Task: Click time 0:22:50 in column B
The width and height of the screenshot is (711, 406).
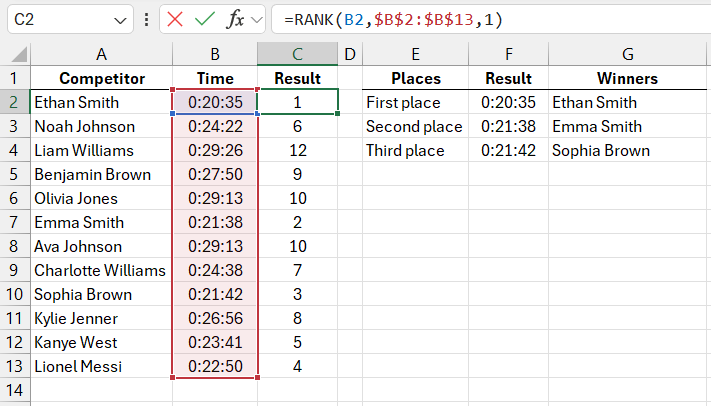Action: click(x=215, y=366)
